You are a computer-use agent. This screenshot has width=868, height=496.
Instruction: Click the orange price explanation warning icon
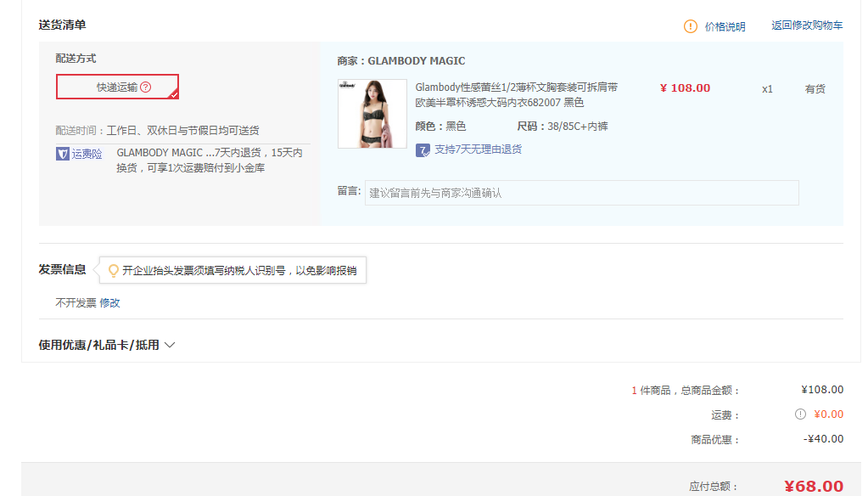[x=691, y=26]
